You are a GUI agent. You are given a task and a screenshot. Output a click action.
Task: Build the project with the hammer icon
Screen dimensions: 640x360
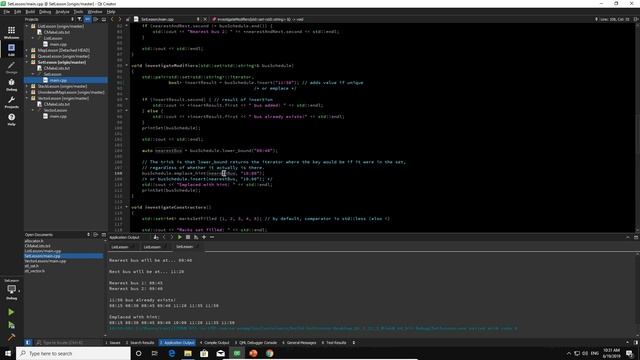click(x=11, y=337)
